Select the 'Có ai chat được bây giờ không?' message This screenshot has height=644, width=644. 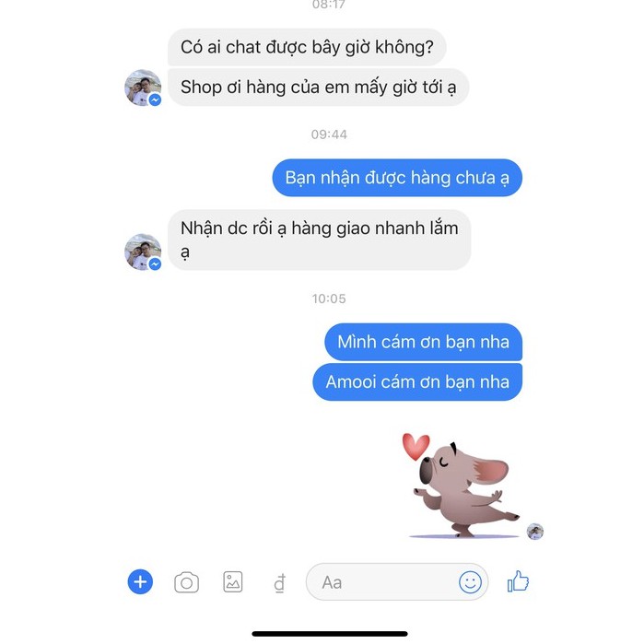[x=307, y=47]
